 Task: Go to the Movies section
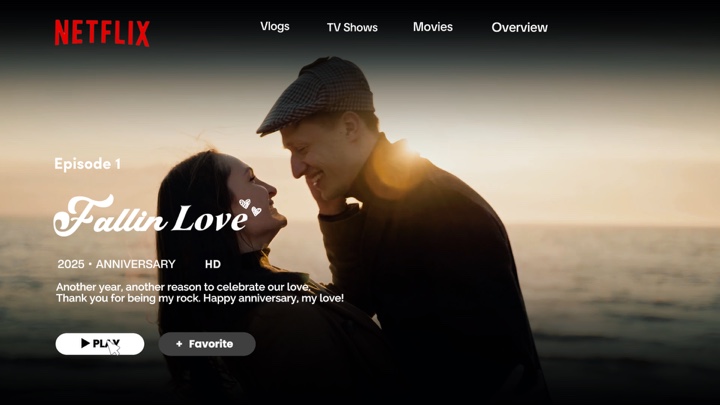click(433, 27)
